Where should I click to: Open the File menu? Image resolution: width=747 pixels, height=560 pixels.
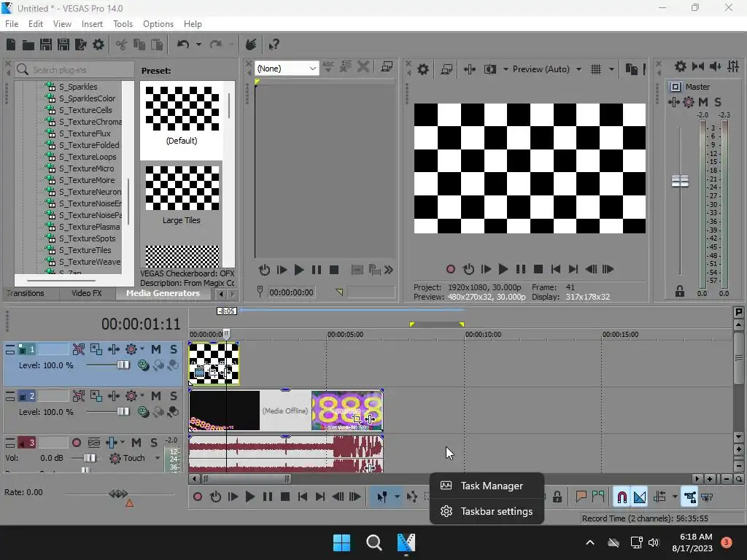12,24
